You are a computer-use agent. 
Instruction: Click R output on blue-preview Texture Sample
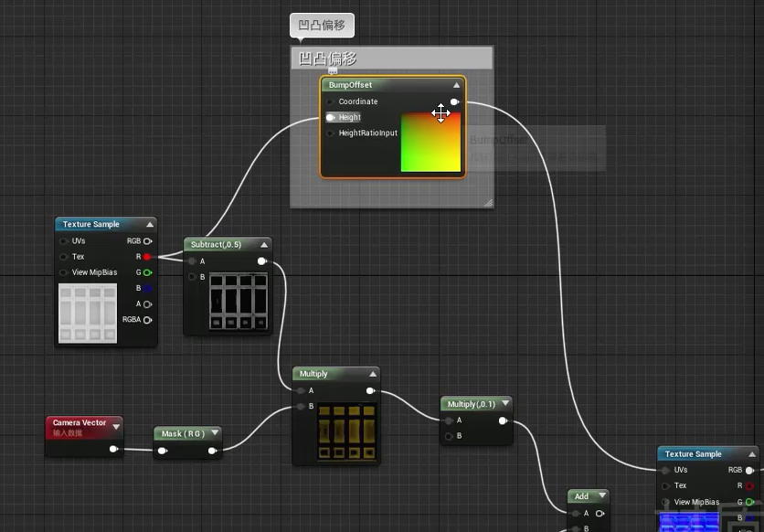[750, 485]
